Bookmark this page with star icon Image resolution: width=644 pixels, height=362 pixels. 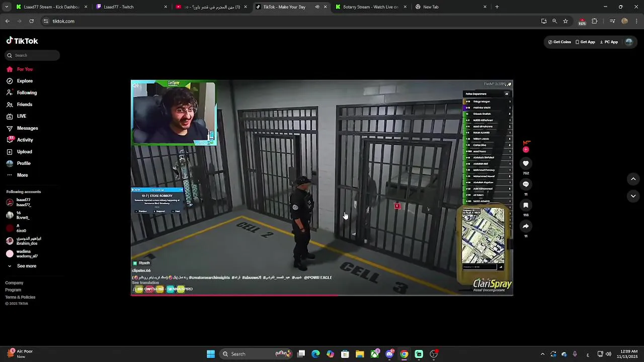tap(566, 21)
